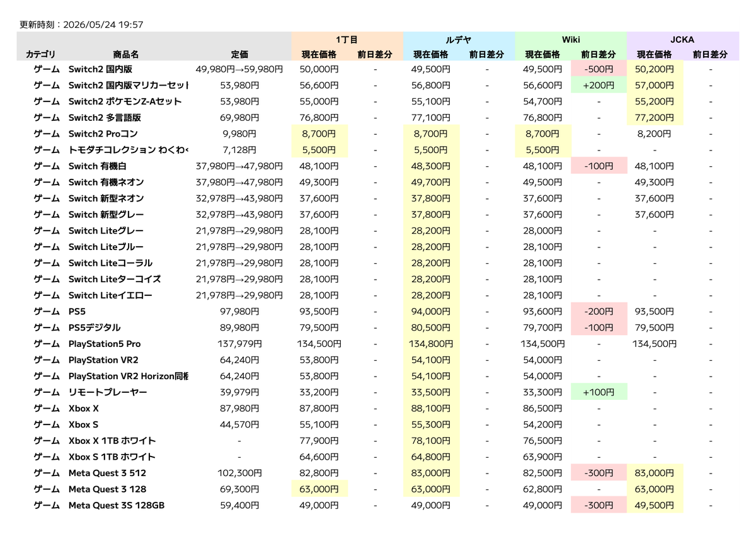
Task: Click 現在価格 header under JCKA
Action: 655,55
